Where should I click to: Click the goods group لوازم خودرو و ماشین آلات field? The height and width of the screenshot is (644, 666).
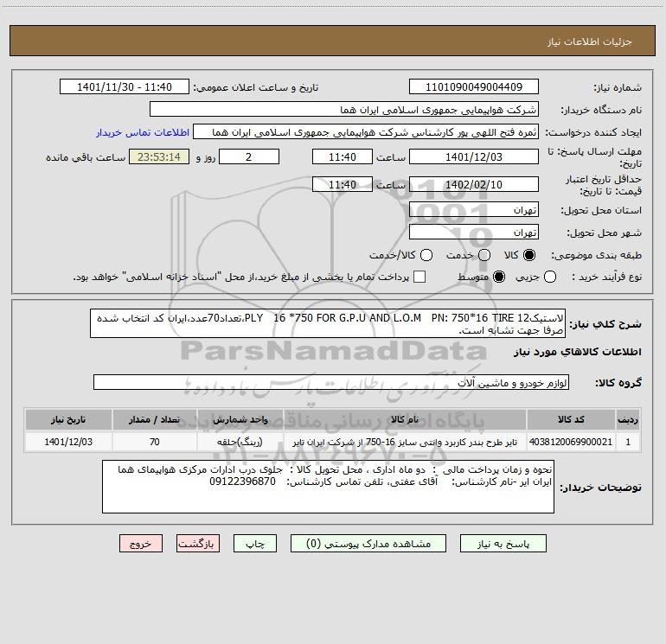pyautogui.click(x=331, y=382)
